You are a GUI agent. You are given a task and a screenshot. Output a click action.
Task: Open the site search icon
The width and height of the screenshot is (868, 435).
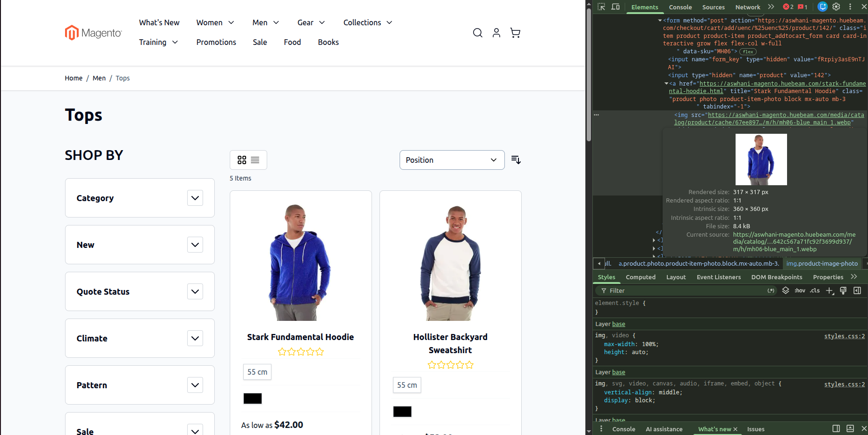[478, 33]
